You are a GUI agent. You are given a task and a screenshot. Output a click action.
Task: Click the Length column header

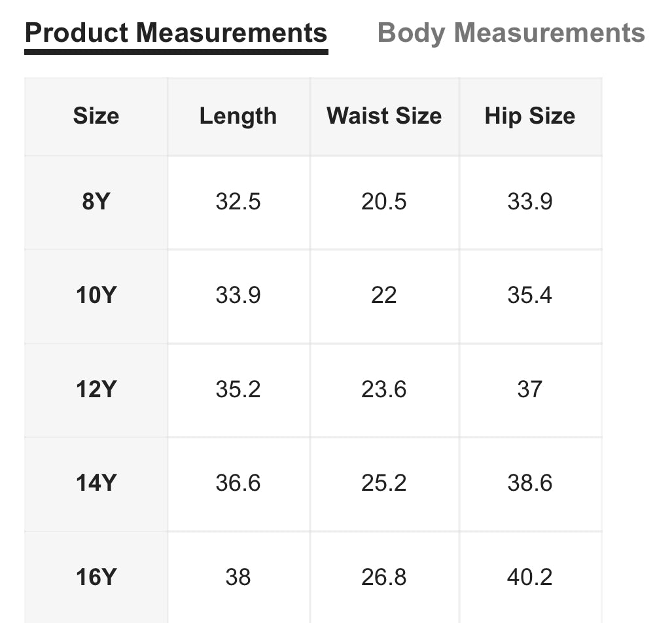(238, 116)
